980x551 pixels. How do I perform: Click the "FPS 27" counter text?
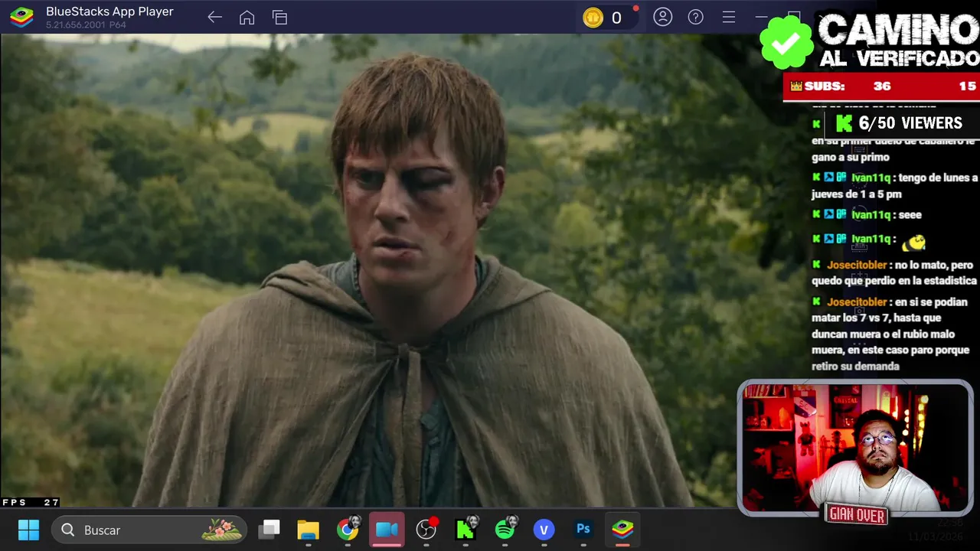point(31,503)
